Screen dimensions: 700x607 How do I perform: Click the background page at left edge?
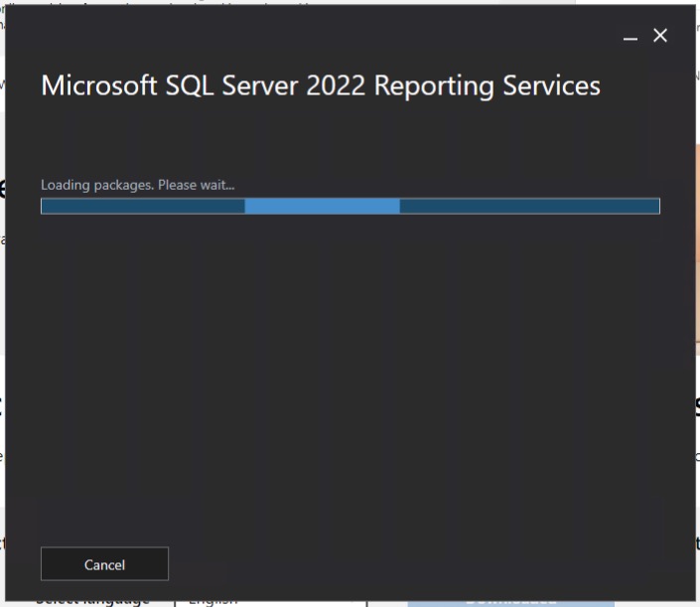(2, 298)
